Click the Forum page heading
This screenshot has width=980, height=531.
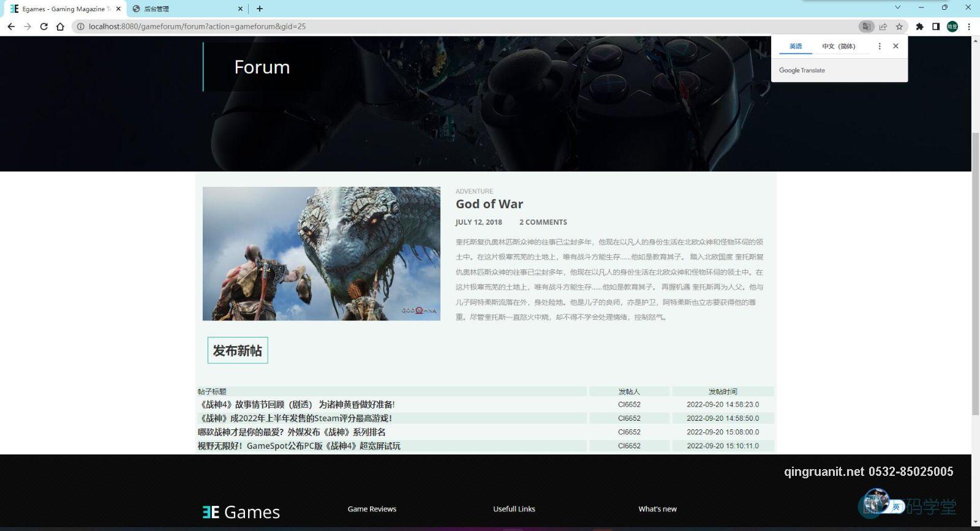click(x=262, y=67)
